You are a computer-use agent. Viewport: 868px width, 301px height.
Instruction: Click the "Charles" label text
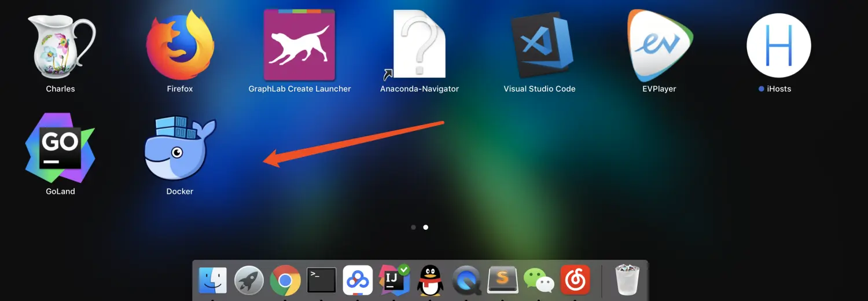coord(60,89)
